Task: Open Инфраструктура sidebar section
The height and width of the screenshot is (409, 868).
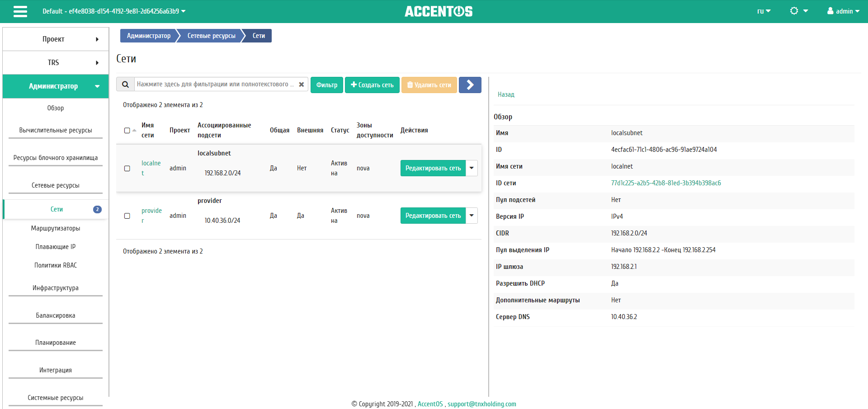Action: (x=56, y=288)
